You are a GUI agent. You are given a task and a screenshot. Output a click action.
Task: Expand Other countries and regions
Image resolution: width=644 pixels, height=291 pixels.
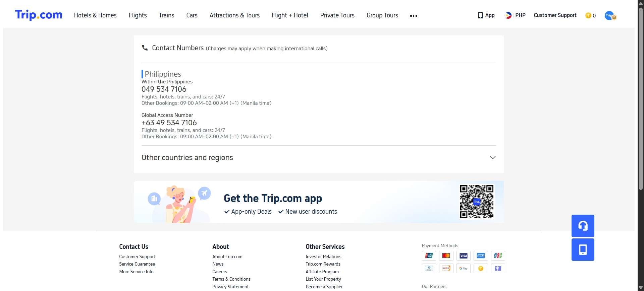[x=492, y=157]
